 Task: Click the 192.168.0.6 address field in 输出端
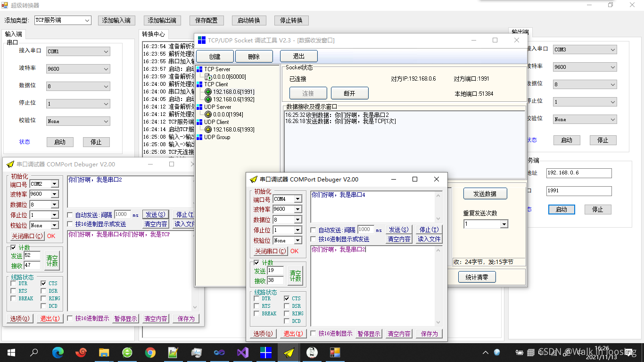tap(579, 173)
